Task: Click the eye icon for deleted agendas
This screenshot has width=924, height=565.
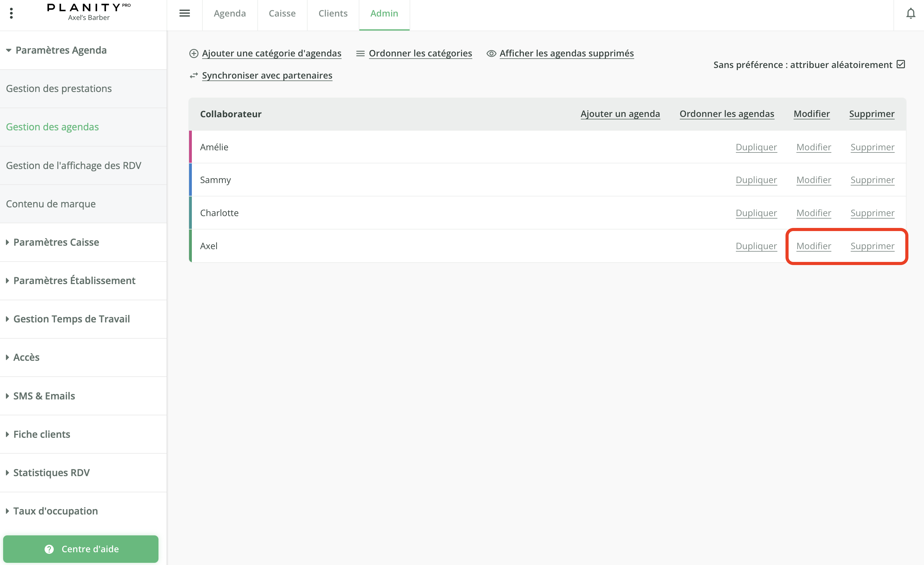Action: point(491,54)
